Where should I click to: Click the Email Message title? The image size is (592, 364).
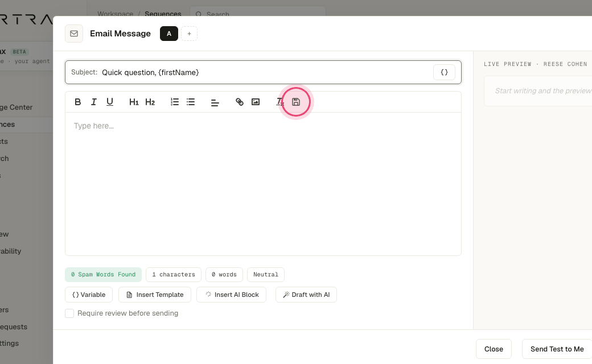click(120, 34)
